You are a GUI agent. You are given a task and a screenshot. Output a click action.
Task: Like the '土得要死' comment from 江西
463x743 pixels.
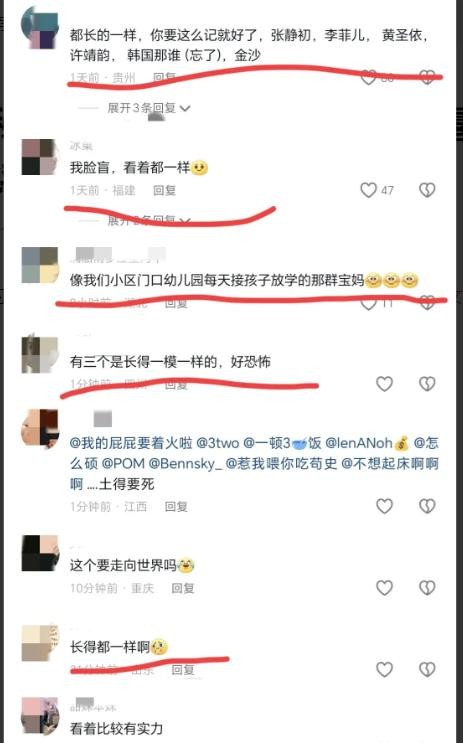(x=384, y=506)
